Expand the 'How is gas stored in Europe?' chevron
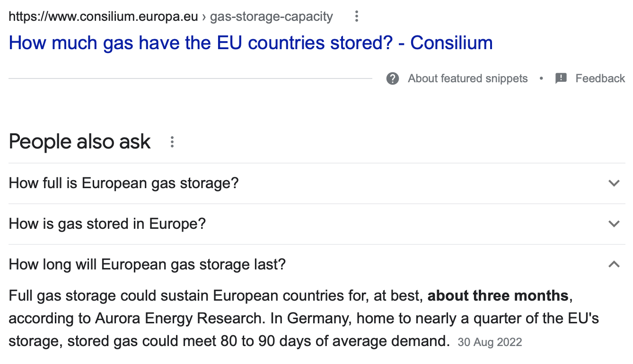Image resolution: width=633 pixels, height=364 pixels. coord(614,224)
